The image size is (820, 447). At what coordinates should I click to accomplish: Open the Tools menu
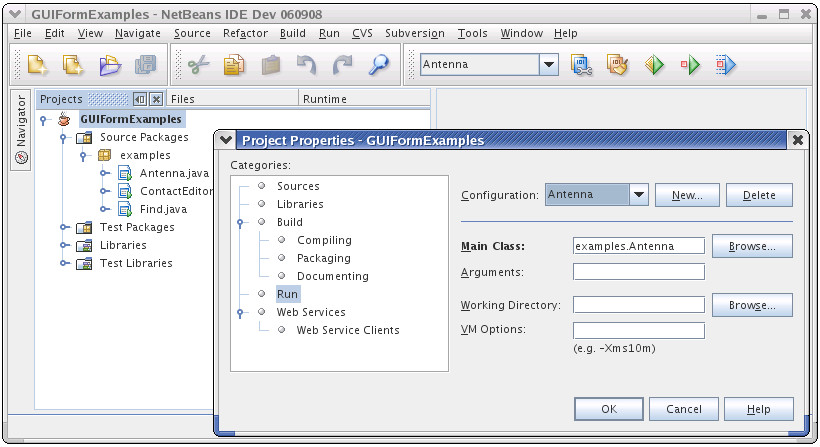472,33
